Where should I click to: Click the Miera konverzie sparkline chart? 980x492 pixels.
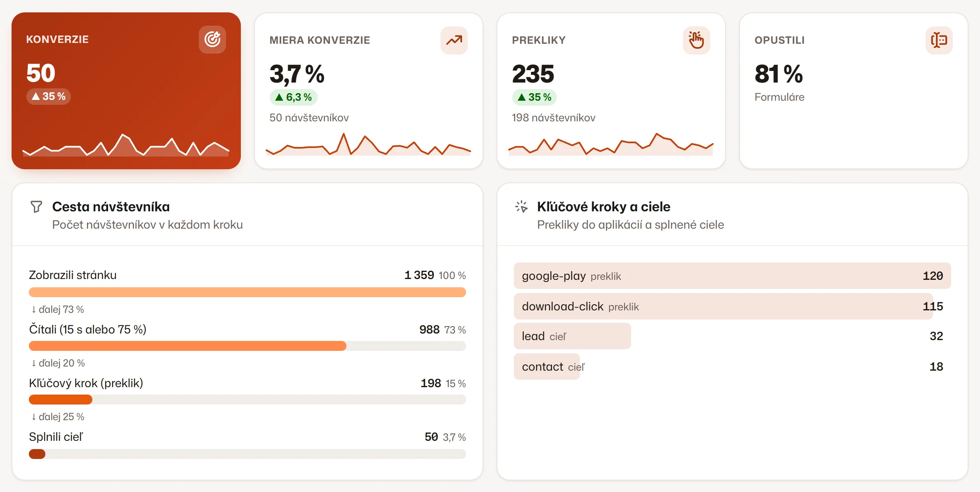pyautogui.click(x=368, y=144)
